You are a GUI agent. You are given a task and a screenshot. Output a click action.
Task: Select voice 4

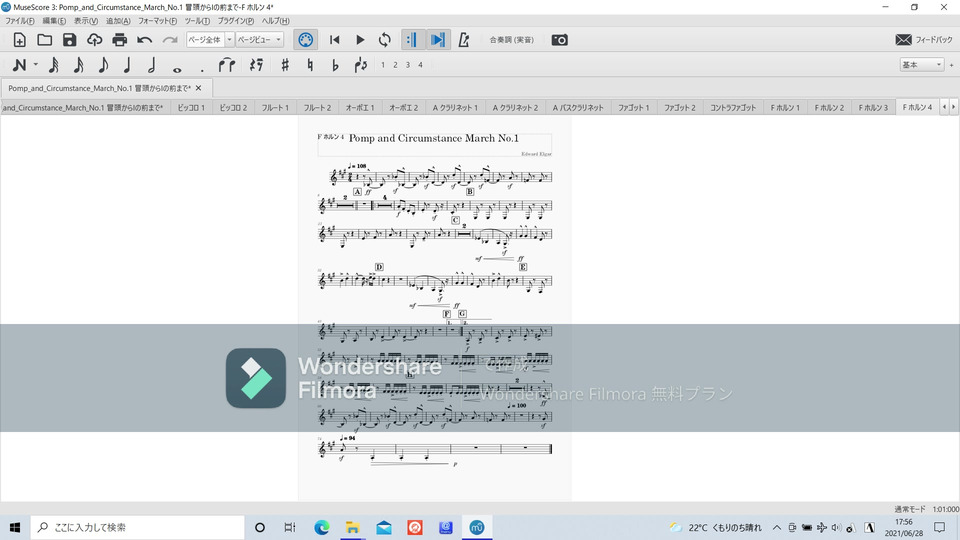(x=421, y=65)
